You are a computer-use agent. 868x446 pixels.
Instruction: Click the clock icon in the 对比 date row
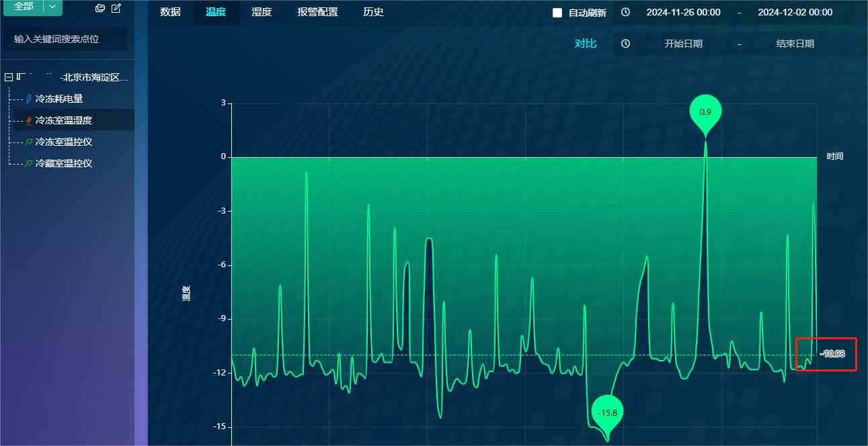pos(625,44)
